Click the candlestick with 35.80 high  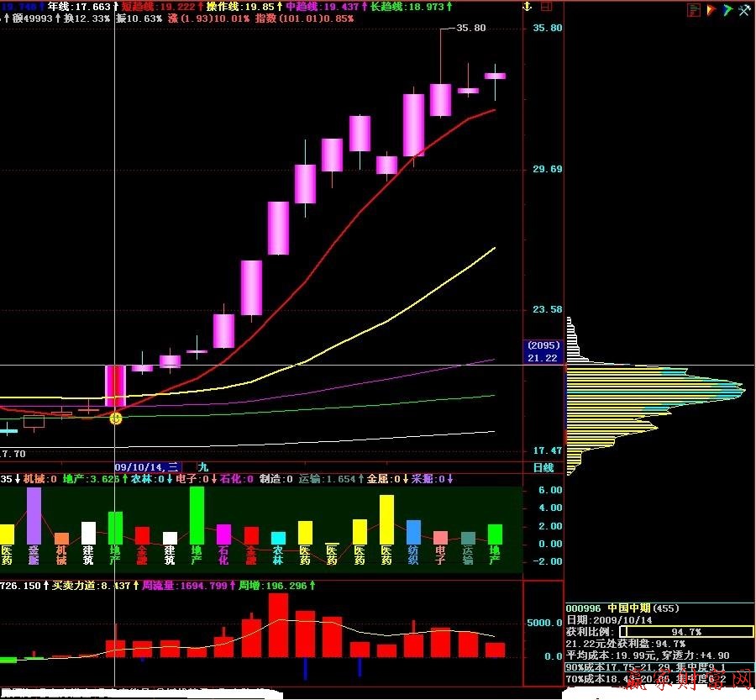click(x=441, y=99)
